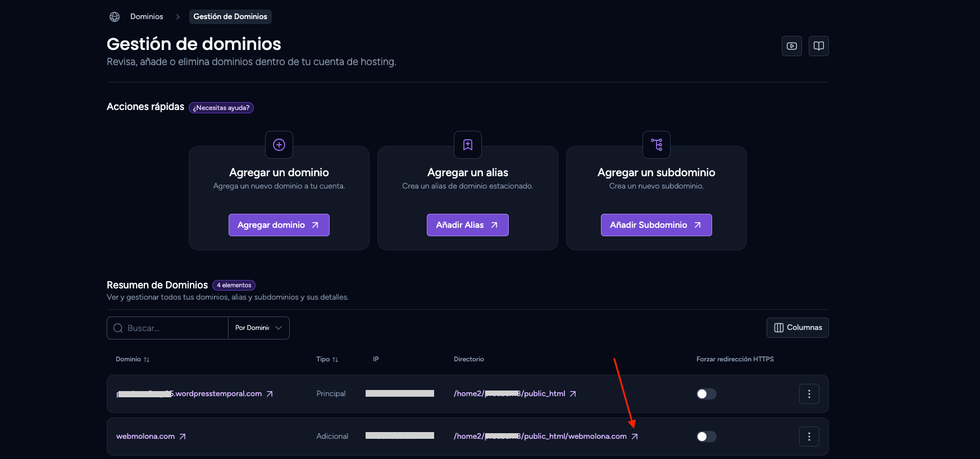Open the public_html/webmolona.com directory arrow icon
Image resolution: width=980 pixels, height=459 pixels.
pos(635,437)
